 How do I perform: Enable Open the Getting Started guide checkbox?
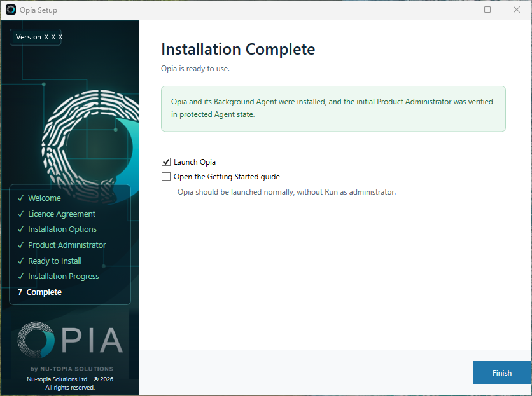(x=166, y=176)
